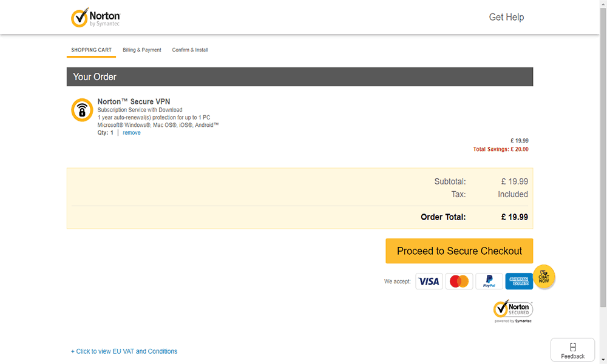Click the Norton Secure VPN padlock icon

point(82,110)
